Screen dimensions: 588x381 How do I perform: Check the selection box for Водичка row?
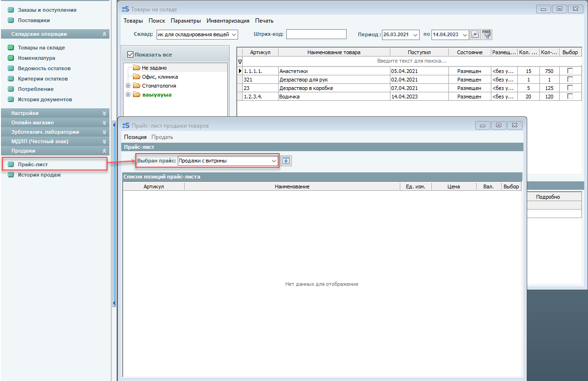(570, 97)
